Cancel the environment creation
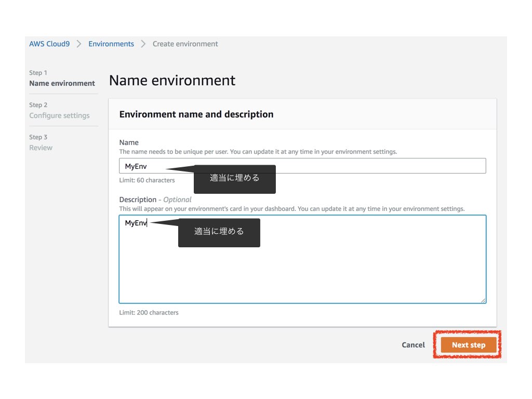Viewport: 532px width, 399px height. click(x=413, y=344)
